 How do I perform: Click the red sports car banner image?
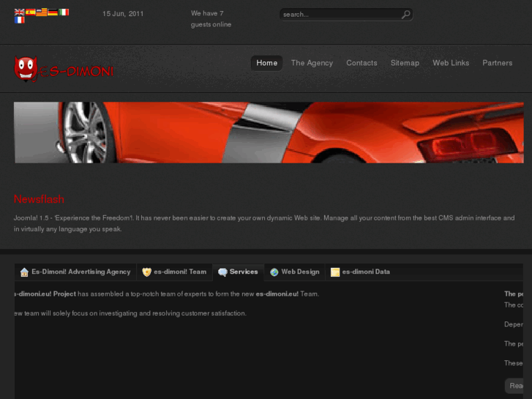pos(269,133)
